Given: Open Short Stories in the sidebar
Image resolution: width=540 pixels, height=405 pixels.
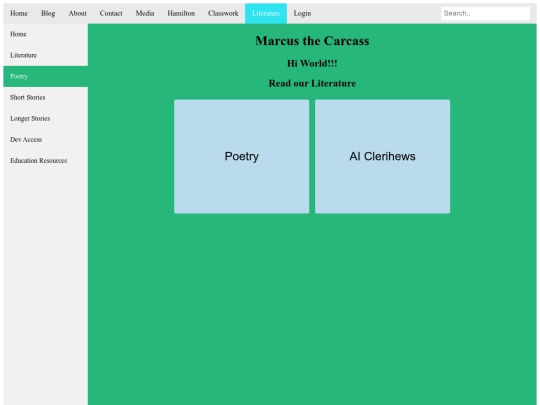Looking at the screenshot, I should (x=45, y=97).
